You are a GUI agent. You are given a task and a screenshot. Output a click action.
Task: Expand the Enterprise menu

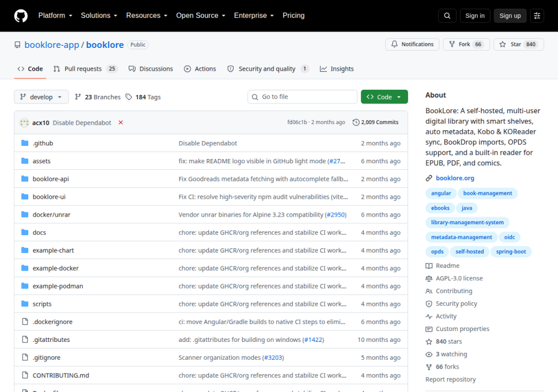[x=254, y=16]
